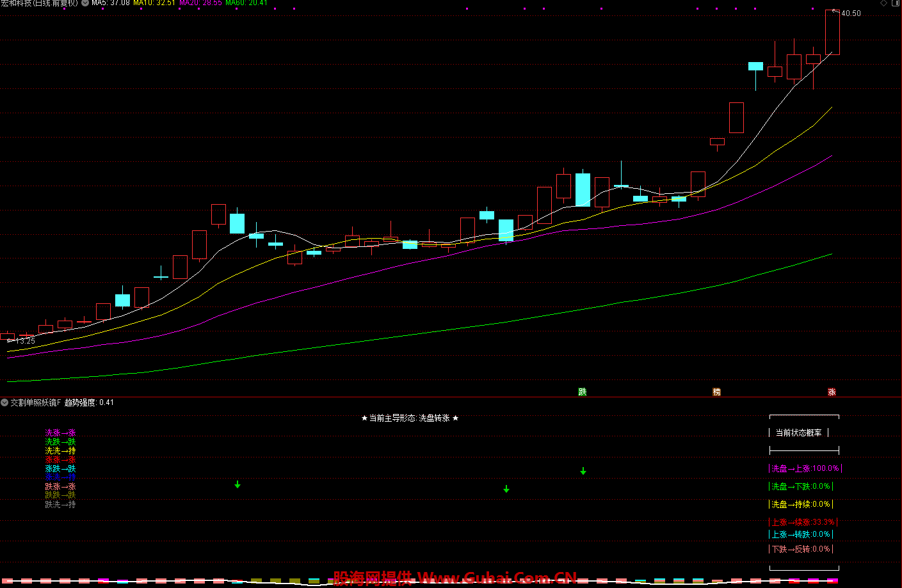The width and height of the screenshot is (902, 588).
Task: Click the 洗盘→下跌:0.0% probability row
Action: point(801,486)
